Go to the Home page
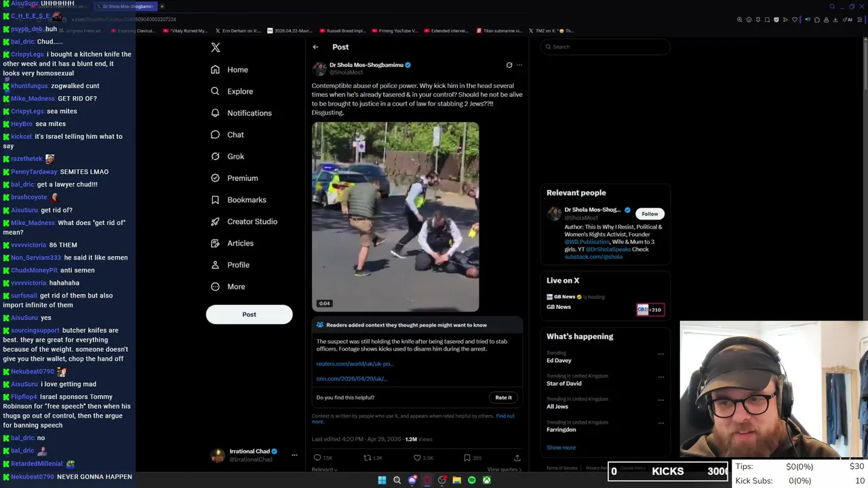868x488 pixels. coord(229,70)
